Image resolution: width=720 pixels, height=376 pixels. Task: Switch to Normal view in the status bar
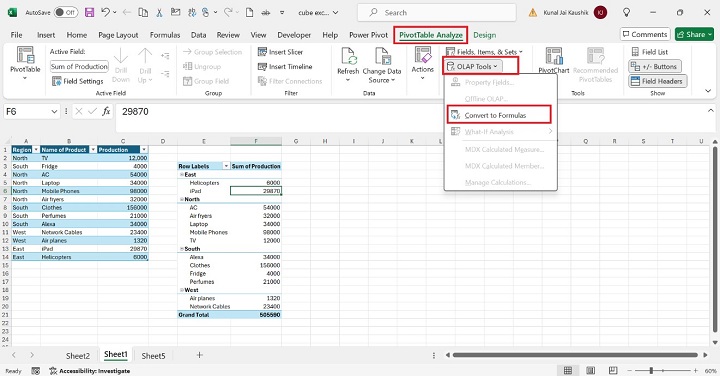point(568,370)
